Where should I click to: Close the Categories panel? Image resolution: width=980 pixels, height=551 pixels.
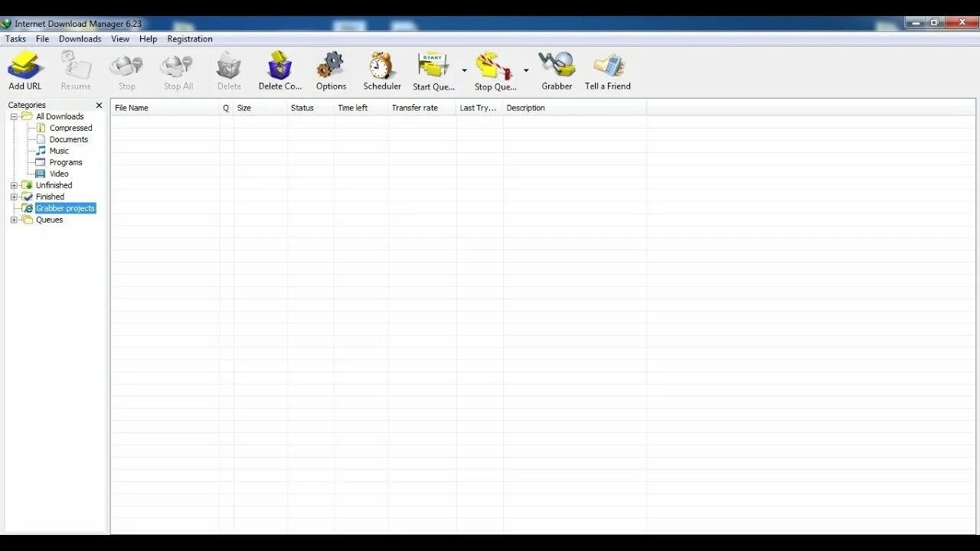click(99, 106)
